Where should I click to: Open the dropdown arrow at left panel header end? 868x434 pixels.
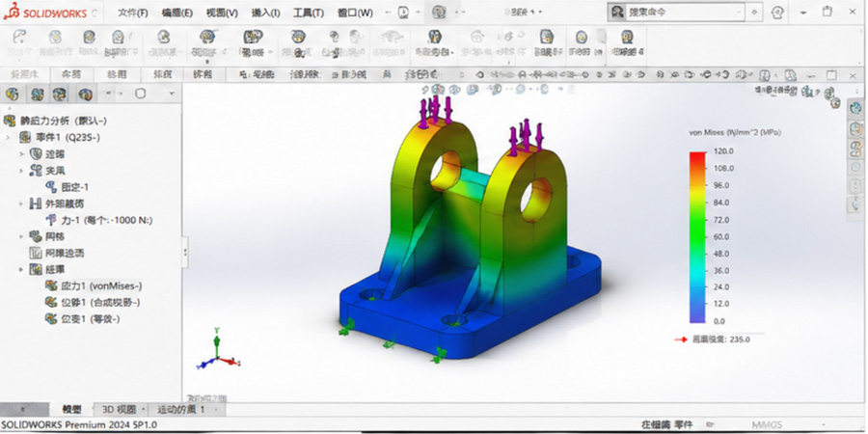click(x=172, y=95)
